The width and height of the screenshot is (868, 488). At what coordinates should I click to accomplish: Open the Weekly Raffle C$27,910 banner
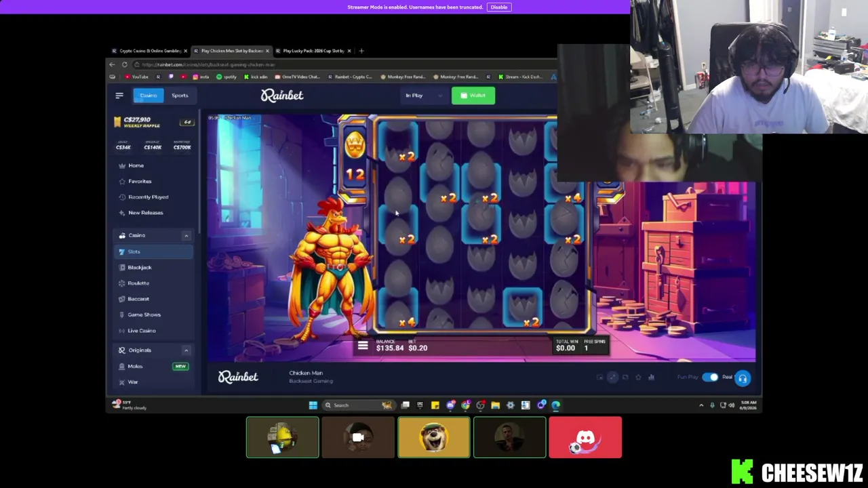pos(154,122)
